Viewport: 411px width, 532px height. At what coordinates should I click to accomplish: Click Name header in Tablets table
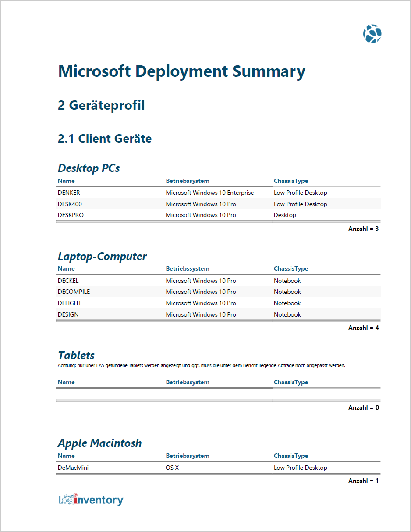(66, 382)
